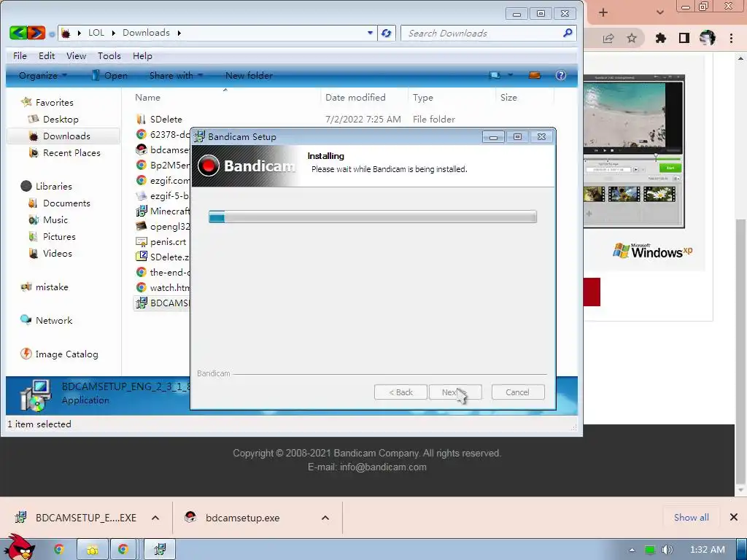Open the Tools menu in Explorer
This screenshot has width=747, height=560.
tap(109, 55)
